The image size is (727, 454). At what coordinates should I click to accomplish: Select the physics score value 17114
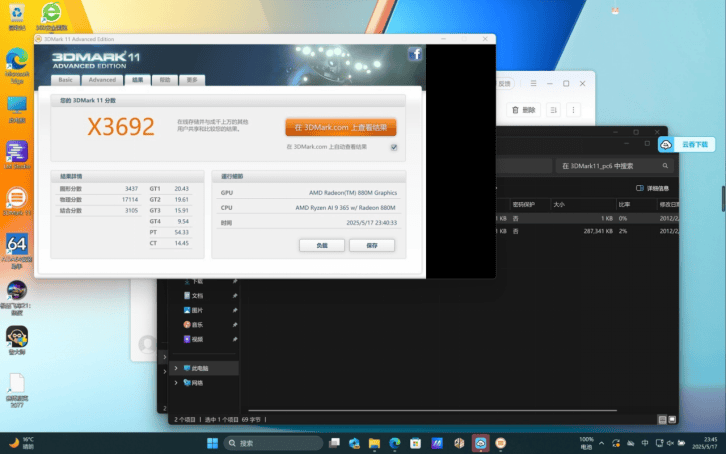point(130,199)
